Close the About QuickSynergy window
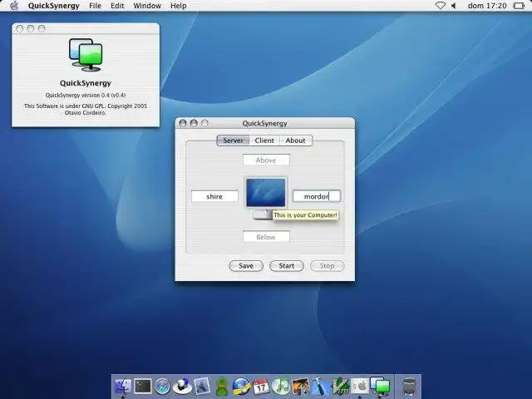 20,28
